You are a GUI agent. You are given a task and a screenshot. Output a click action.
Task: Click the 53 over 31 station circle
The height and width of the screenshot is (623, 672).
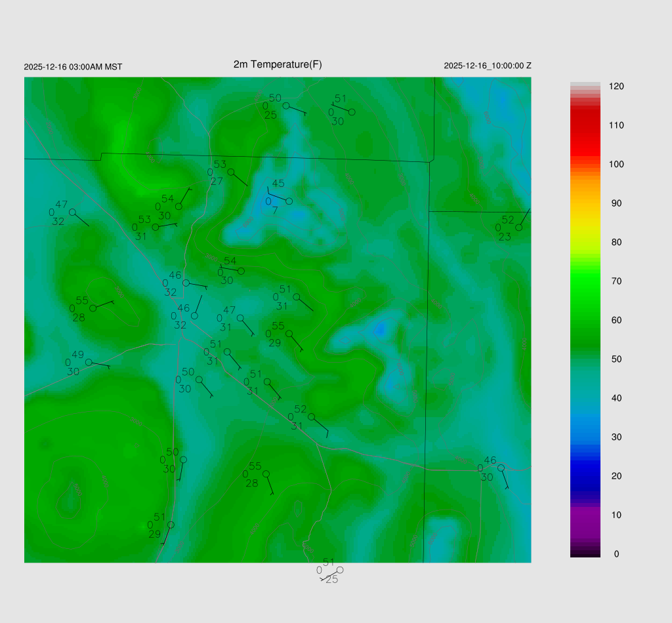click(156, 228)
